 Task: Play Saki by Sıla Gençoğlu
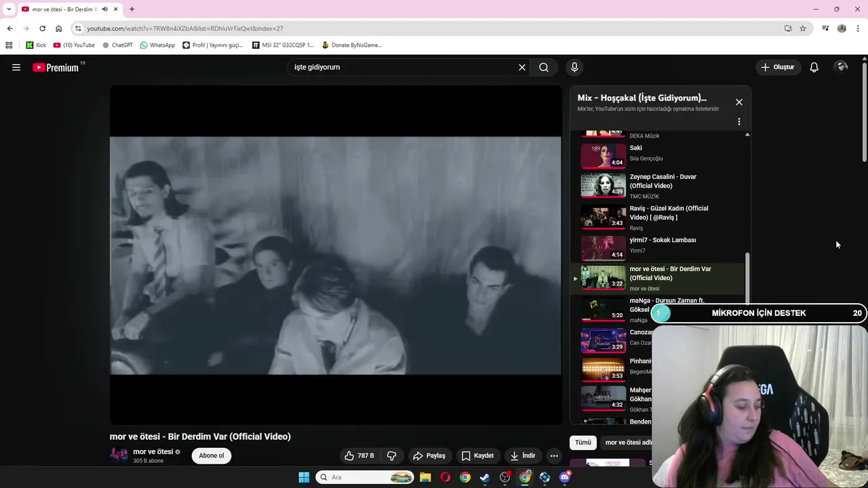658,155
